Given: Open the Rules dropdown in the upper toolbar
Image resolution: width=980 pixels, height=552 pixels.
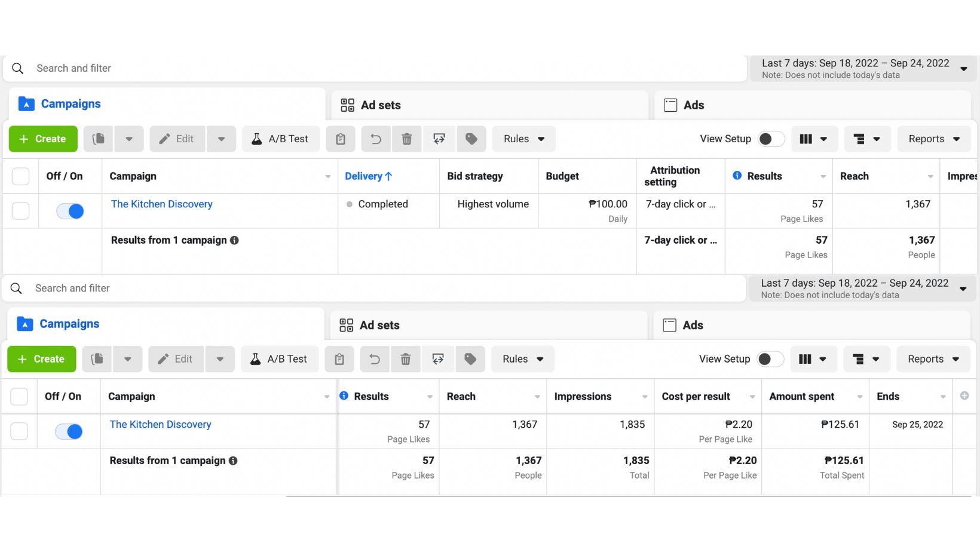Looking at the screenshot, I should [x=523, y=139].
